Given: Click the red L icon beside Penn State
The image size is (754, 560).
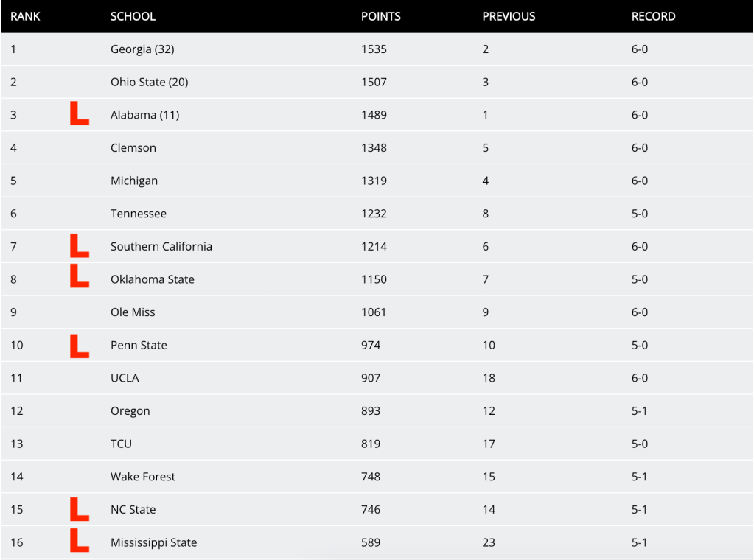Looking at the screenshot, I should point(79,346).
